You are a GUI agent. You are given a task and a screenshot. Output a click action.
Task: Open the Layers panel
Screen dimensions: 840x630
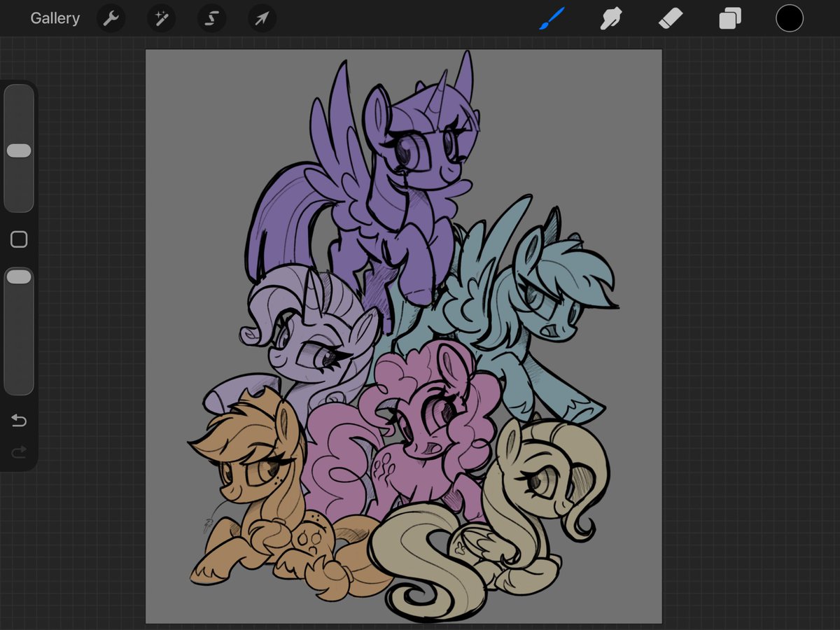pyautogui.click(x=730, y=18)
